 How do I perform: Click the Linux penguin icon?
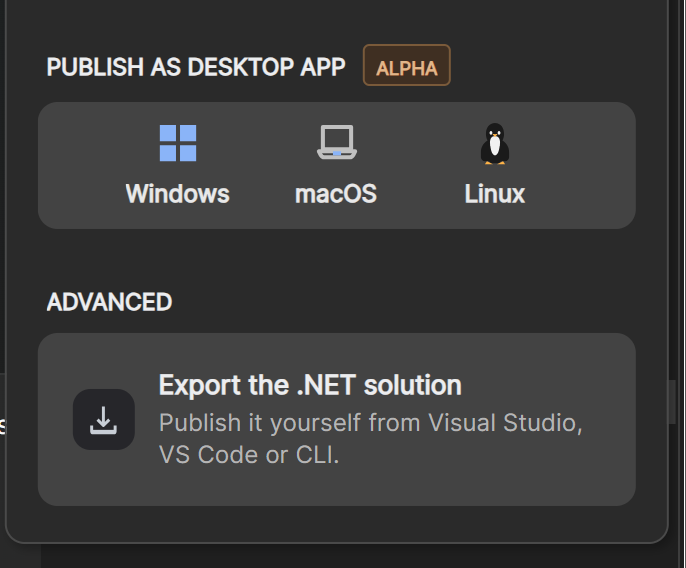(495, 144)
